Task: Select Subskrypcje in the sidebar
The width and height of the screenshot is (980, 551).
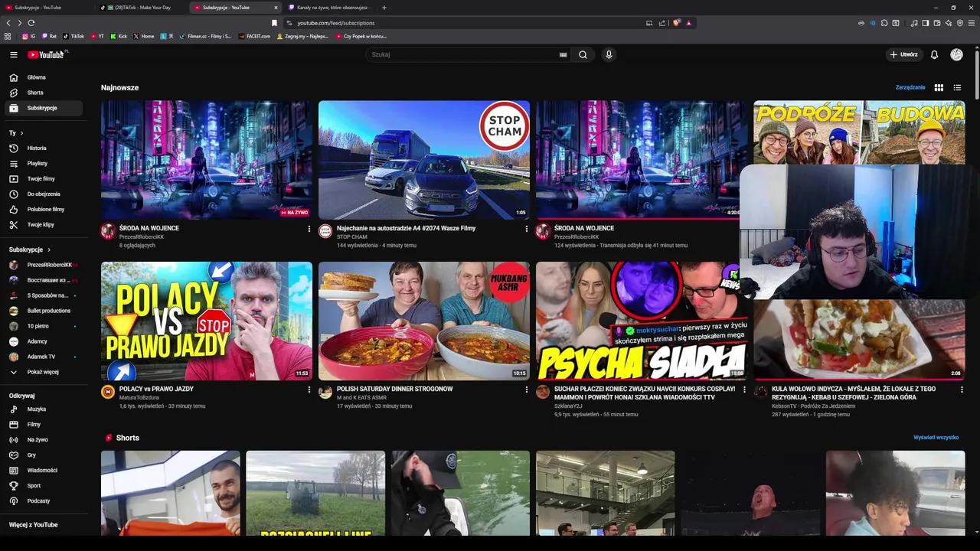Action: 42,108
